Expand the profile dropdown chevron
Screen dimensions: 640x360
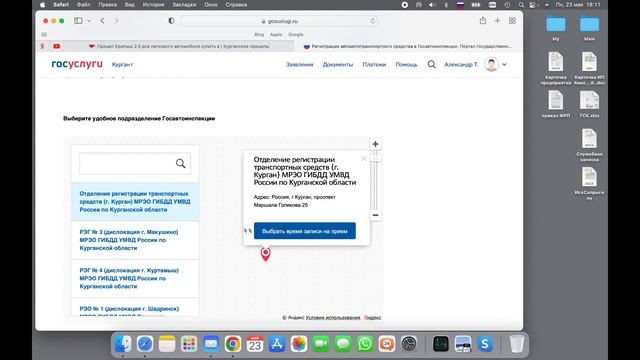(504, 64)
